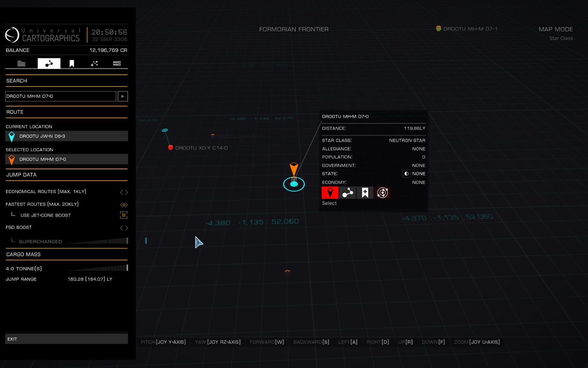This screenshot has height=368, width=588.
Task: Click the 4.0 TONNE(S) cargo value
Action: [x=24, y=268]
